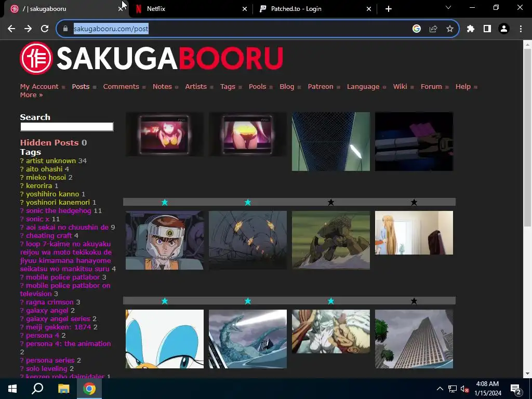Image resolution: width=532 pixels, height=399 pixels.
Task: Open the Wiki link
Action: [x=400, y=87]
